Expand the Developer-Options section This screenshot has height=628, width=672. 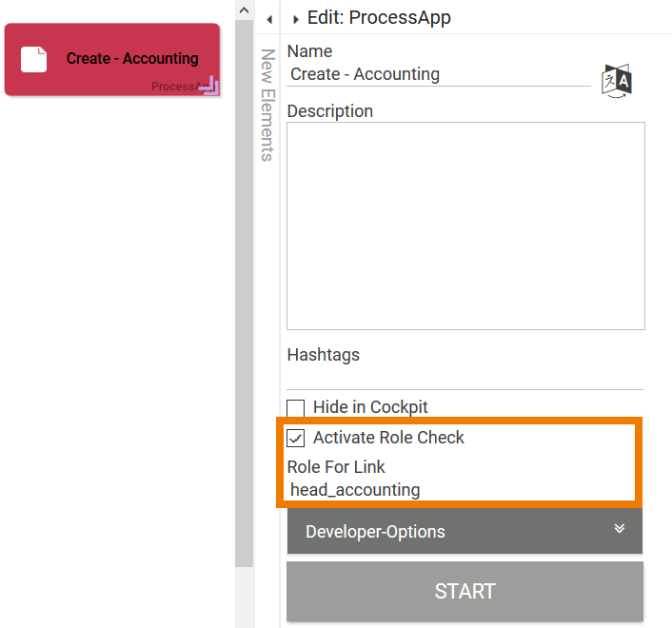(464, 531)
